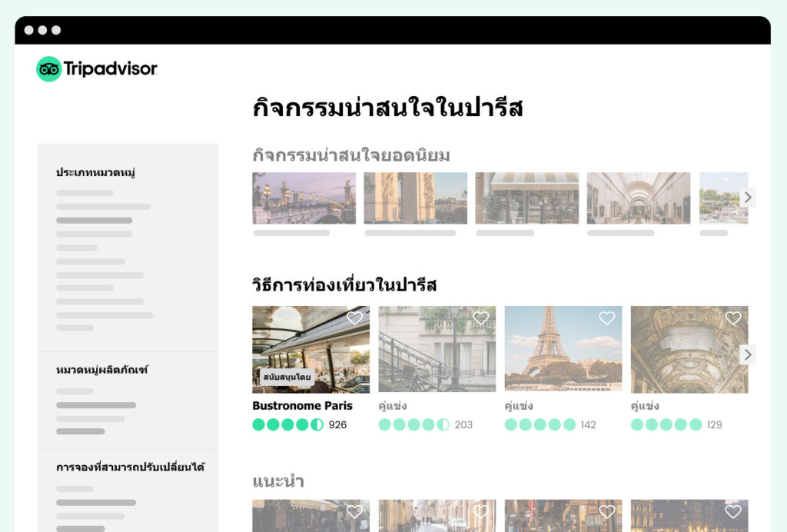Open the Eiffel Tower tour photo

(563, 349)
